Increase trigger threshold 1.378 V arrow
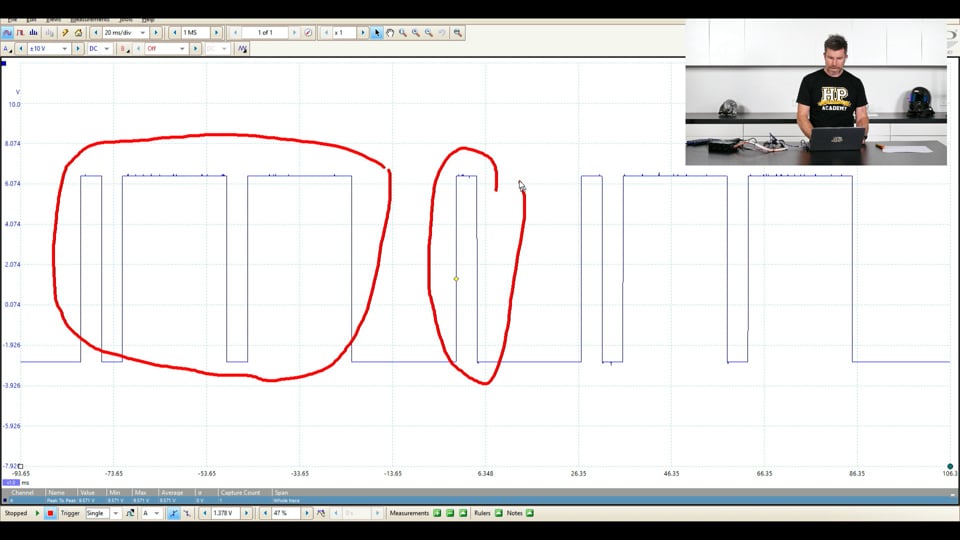 click(x=247, y=513)
